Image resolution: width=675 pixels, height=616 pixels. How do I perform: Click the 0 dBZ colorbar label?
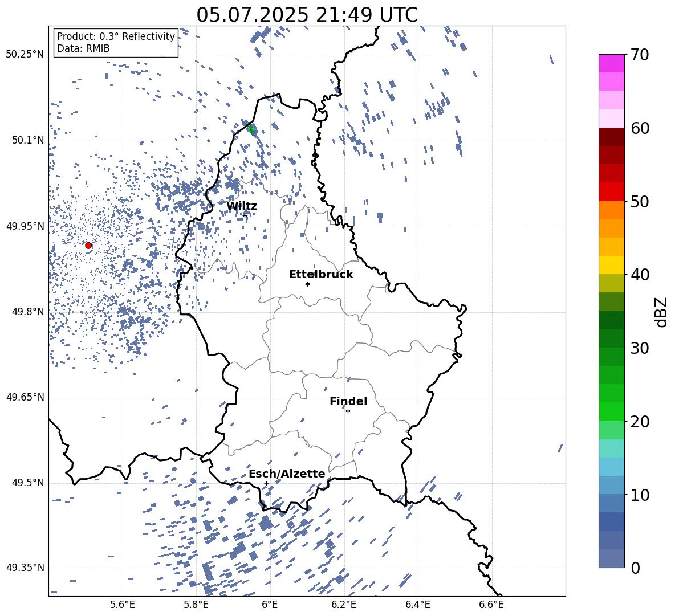click(635, 568)
